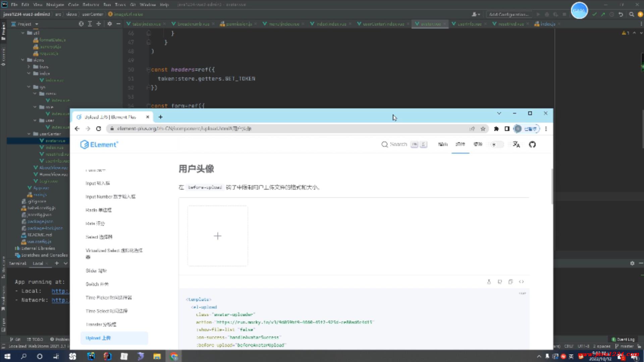644x362 pixels.
Task: Reload the Element Plus page in Chrome
Action: coord(99,129)
